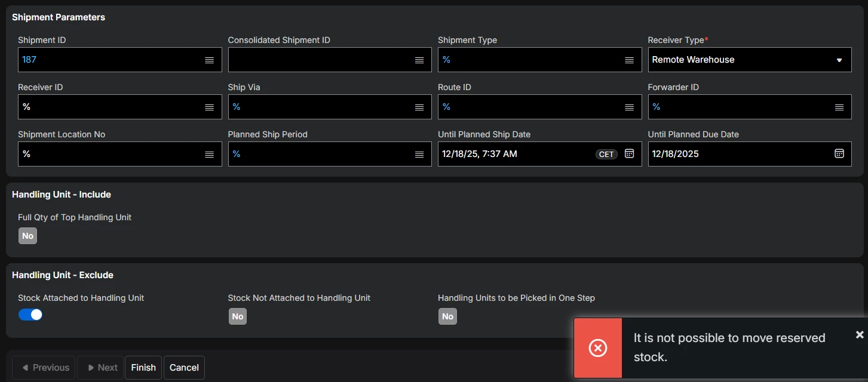The image size is (868, 382).
Task: Open list icon in Consolidated Shipment ID field
Action: click(419, 60)
